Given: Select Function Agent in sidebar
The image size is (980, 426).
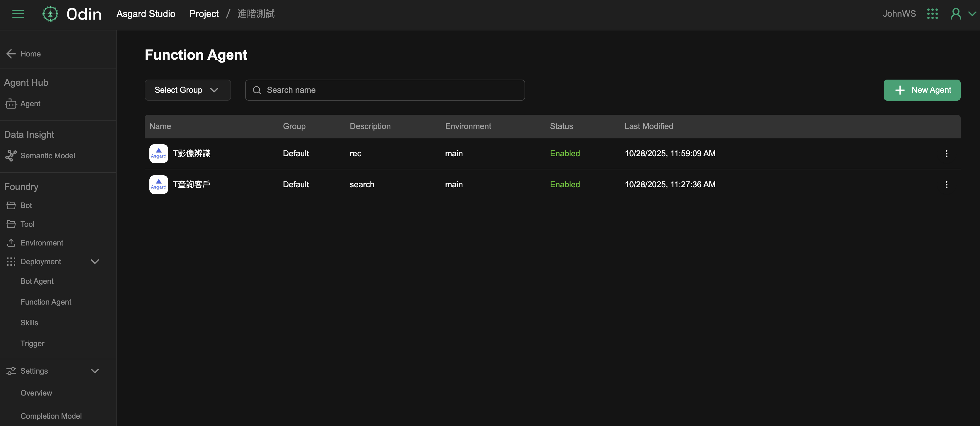Looking at the screenshot, I should (46, 302).
